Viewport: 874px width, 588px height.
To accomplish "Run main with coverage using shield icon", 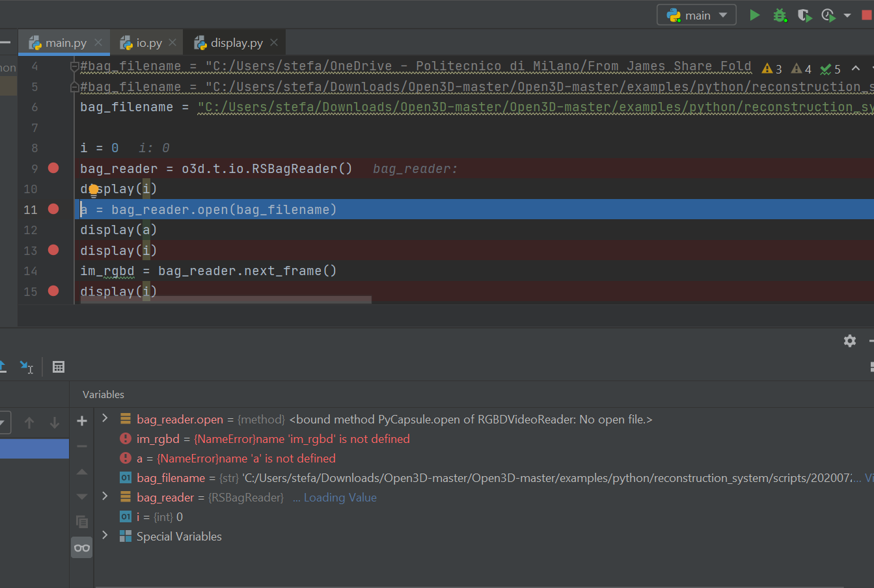I will tap(805, 14).
